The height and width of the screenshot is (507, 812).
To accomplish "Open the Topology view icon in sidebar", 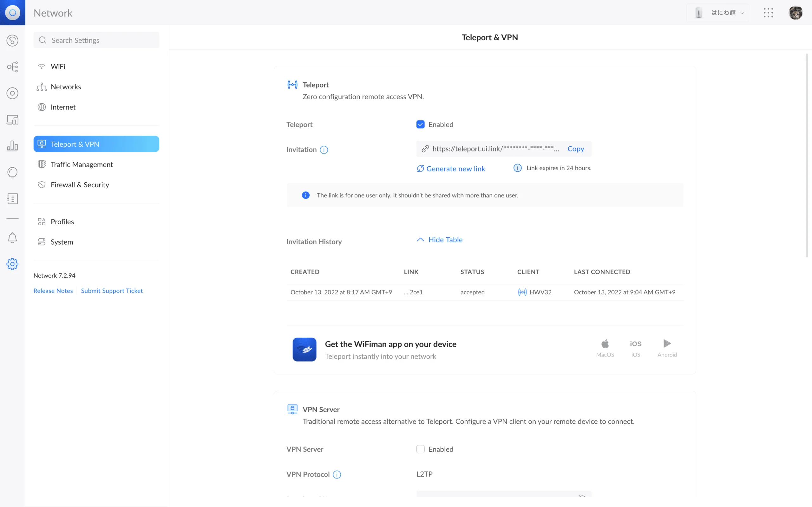I will [12, 67].
